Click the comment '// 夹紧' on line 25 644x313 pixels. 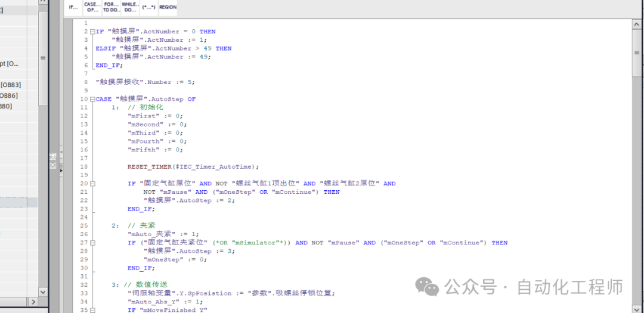click(x=141, y=226)
